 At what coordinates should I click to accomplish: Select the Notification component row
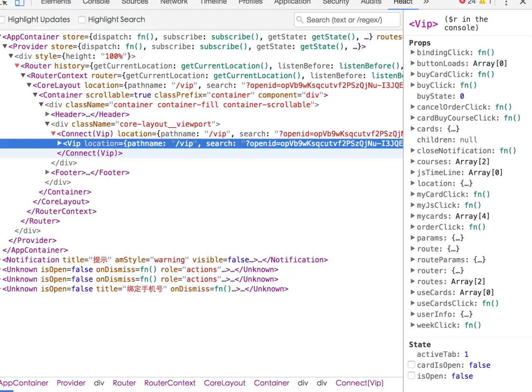[x=202, y=260]
